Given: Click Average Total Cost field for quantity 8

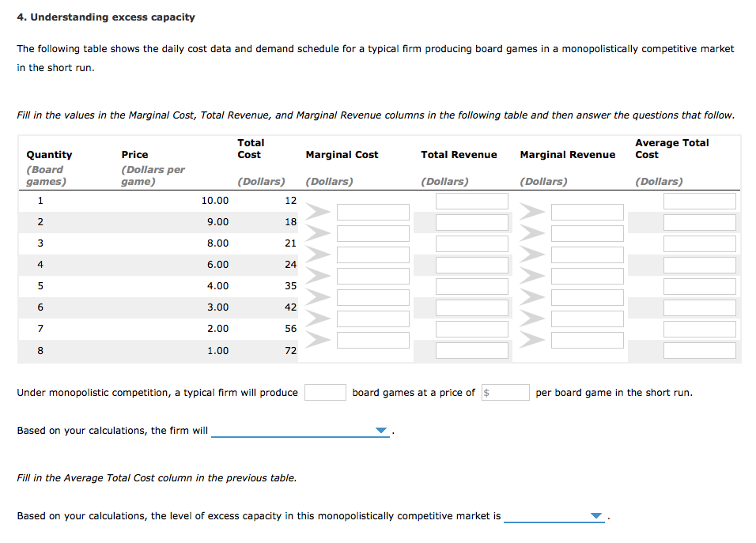Looking at the screenshot, I should (699, 350).
